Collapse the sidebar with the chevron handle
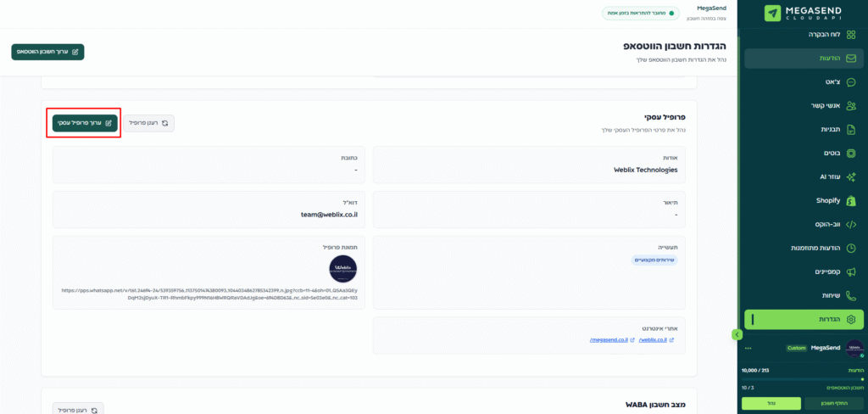 point(737,334)
